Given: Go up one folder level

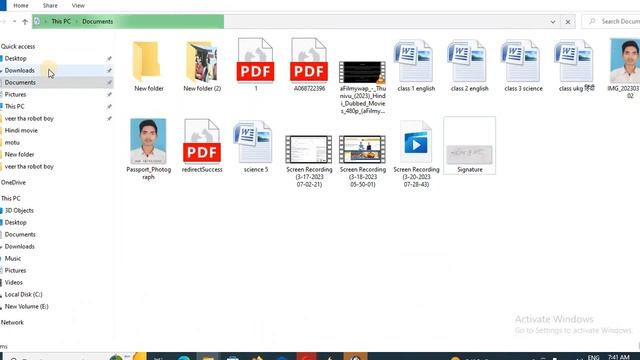Looking at the screenshot, I should (x=25, y=22).
